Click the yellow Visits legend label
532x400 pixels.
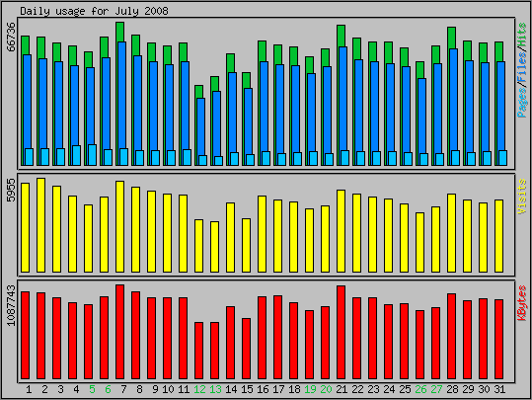point(522,197)
